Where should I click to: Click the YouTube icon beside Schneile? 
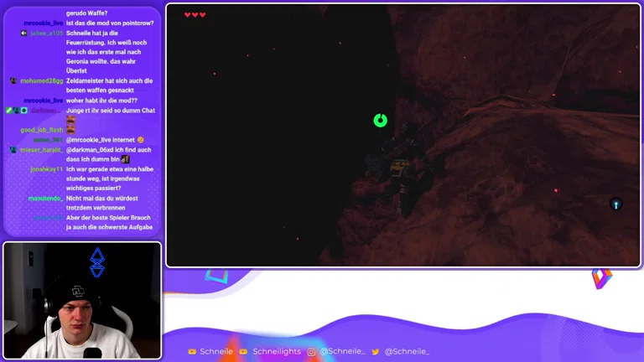click(192, 352)
